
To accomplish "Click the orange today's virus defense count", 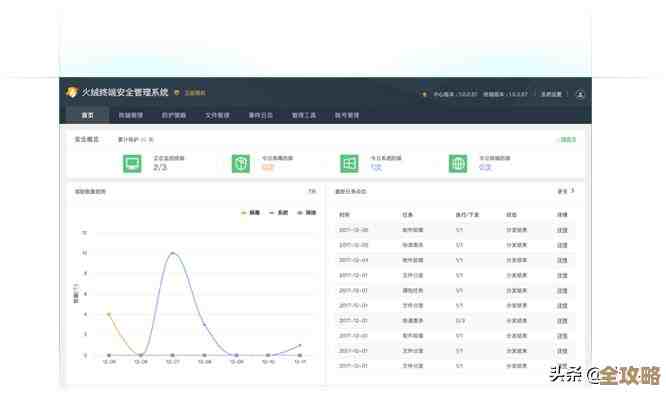I will pos(268,167).
